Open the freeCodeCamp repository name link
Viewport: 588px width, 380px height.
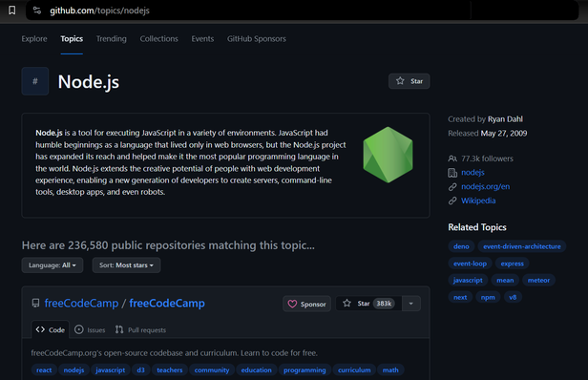[x=167, y=303]
